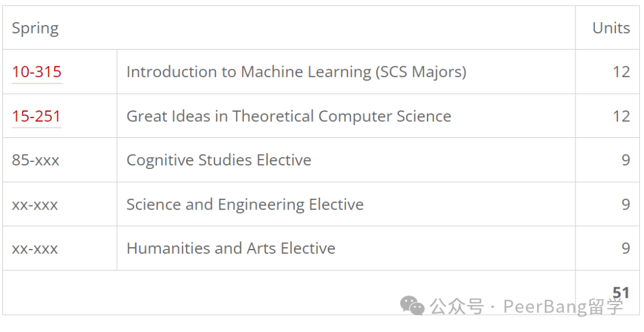Click the 12 units value for 15-251
Viewport: 644px width, 332px height.
(621, 116)
